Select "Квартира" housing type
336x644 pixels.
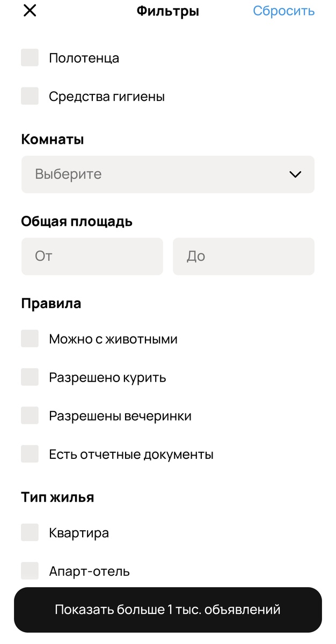(30, 532)
